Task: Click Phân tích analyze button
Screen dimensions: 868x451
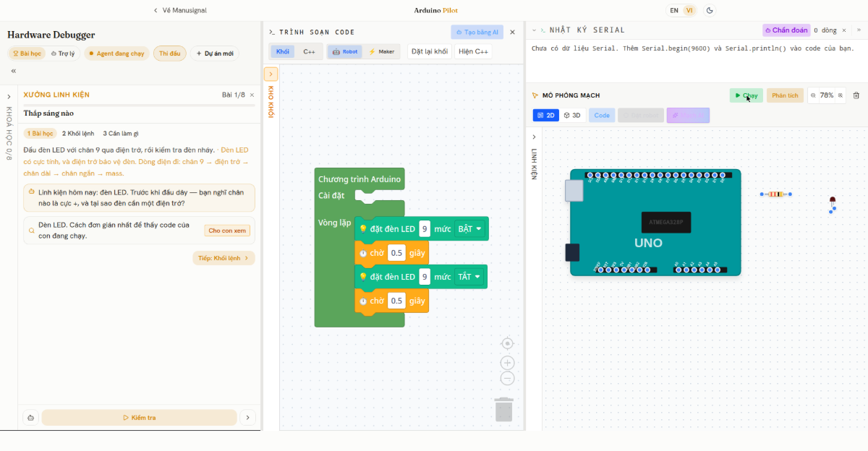Action: [x=785, y=95]
